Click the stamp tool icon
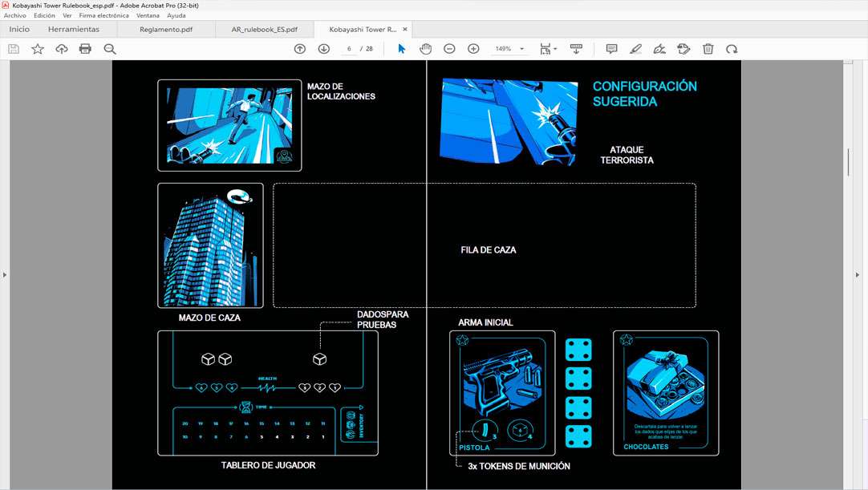Screen dimensions: 868x490 [x=683, y=49]
